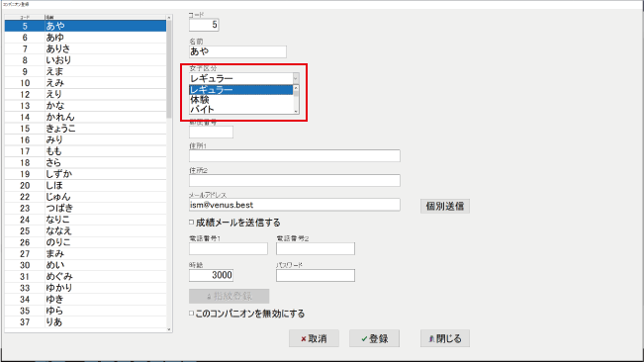Select row 23 つばき in the list
The height and width of the screenshot is (362, 644).
[85, 208]
